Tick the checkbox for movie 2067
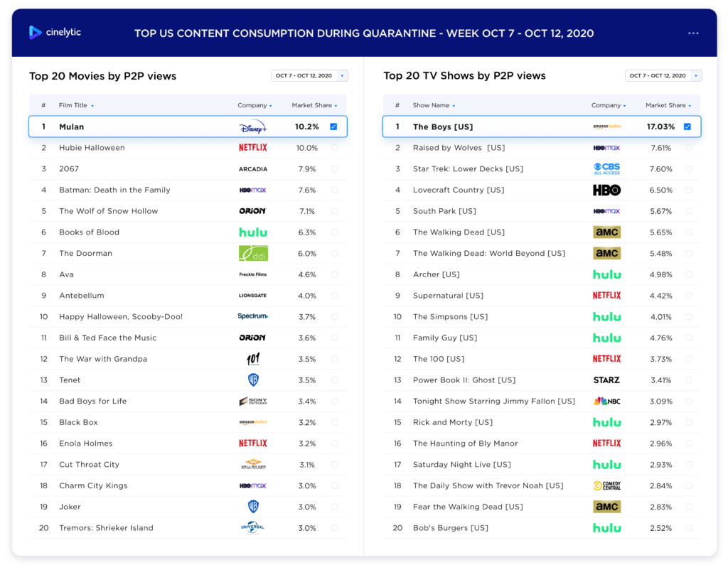This screenshot has height=565, width=728. 335,169
